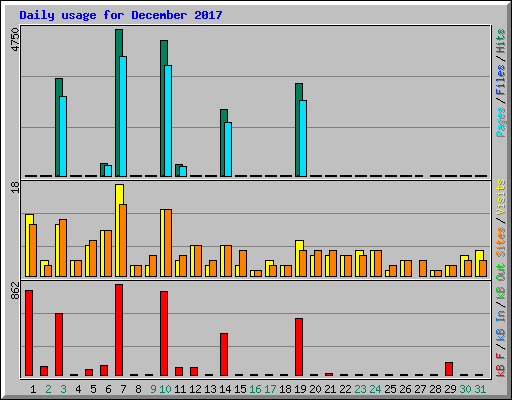Click the orange sites bar on day 6
512x400 pixels.
coord(108,253)
